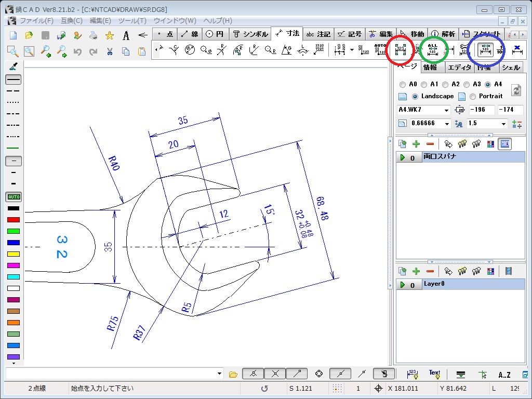This screenshot has width=532, height=399.
Task: Click the crosshair coordinate icon in status bar
Action: tap(378, 389)
